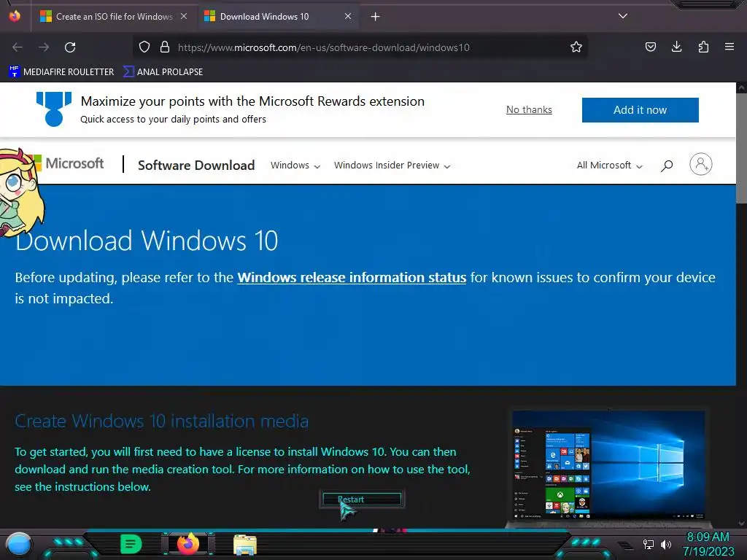Open Firefox application hamburger menu
This screenshot has height=560, width=747.
coord(729,47)
